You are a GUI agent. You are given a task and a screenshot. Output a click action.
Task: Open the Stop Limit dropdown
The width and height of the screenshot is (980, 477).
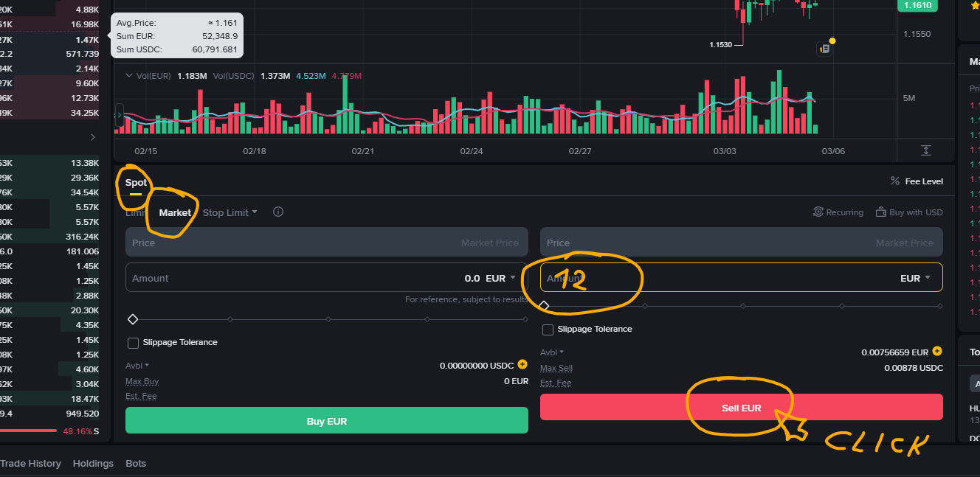point(230,212)
